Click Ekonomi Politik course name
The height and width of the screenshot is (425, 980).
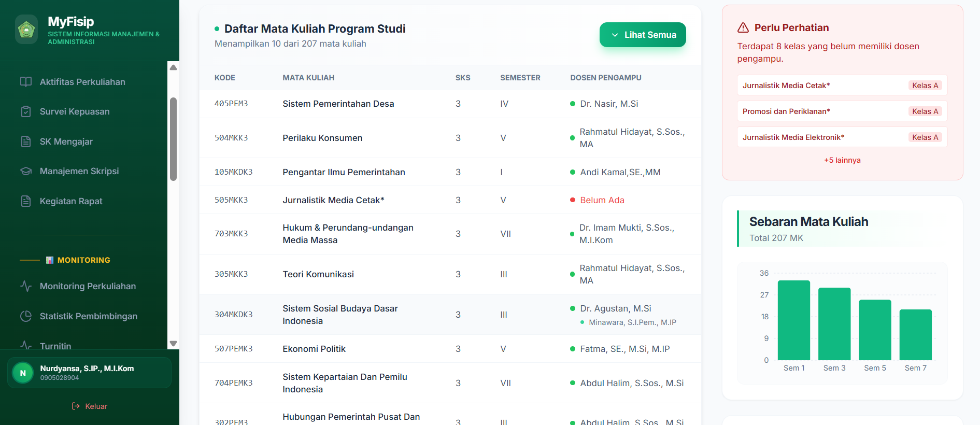[314, 349]
